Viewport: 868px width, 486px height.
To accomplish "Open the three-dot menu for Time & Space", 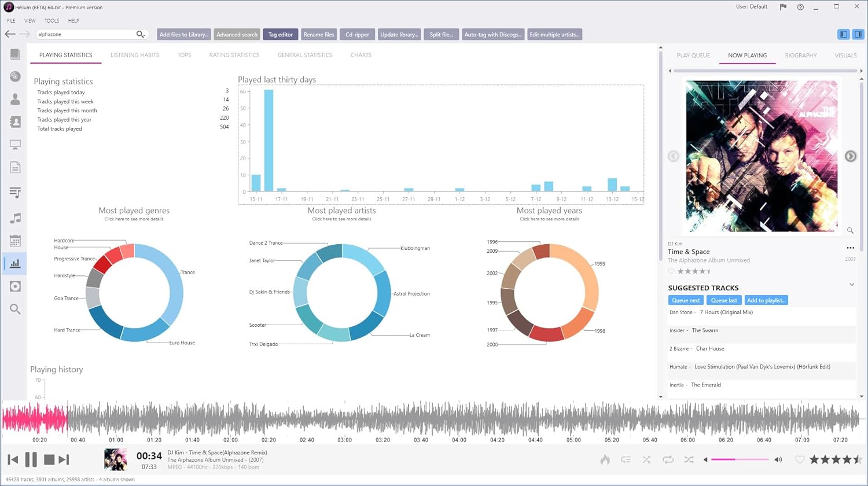I will point(850,248).
